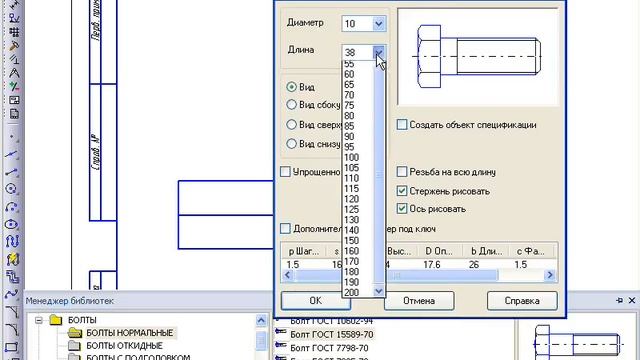Select the БОЛТЫ НОРМАЛЬНЫЕ folder
Image resolution: width=640 pixels, height=360 pixels.
[129, 333]
